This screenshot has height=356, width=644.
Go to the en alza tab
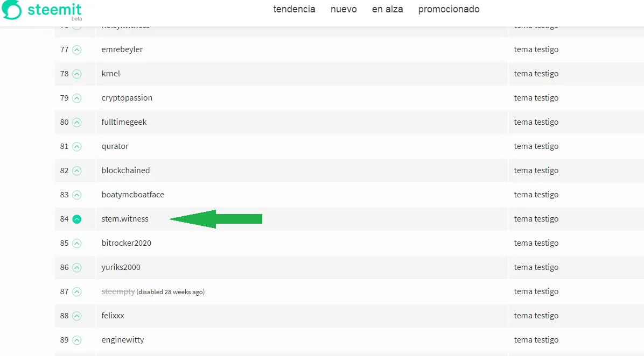pos(387,9)
